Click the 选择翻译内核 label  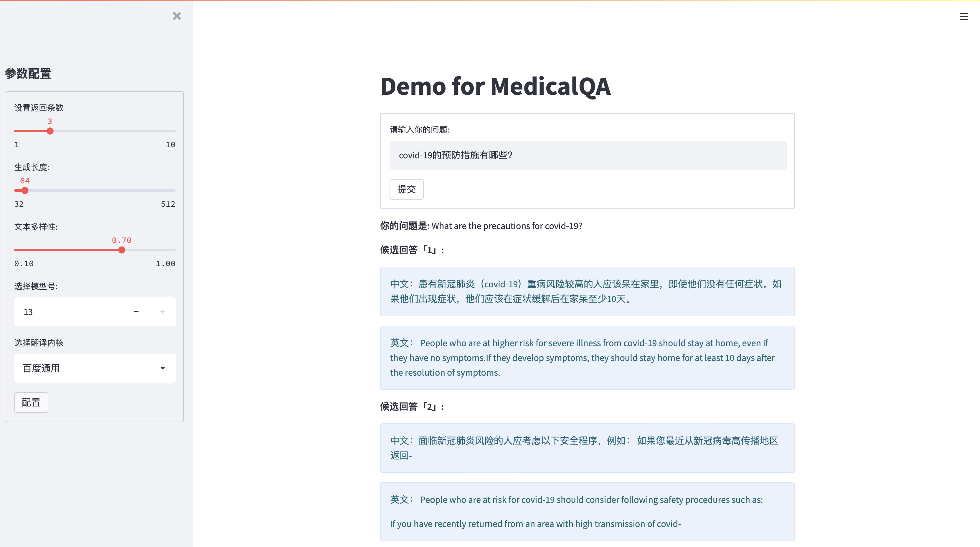point(39,343)
